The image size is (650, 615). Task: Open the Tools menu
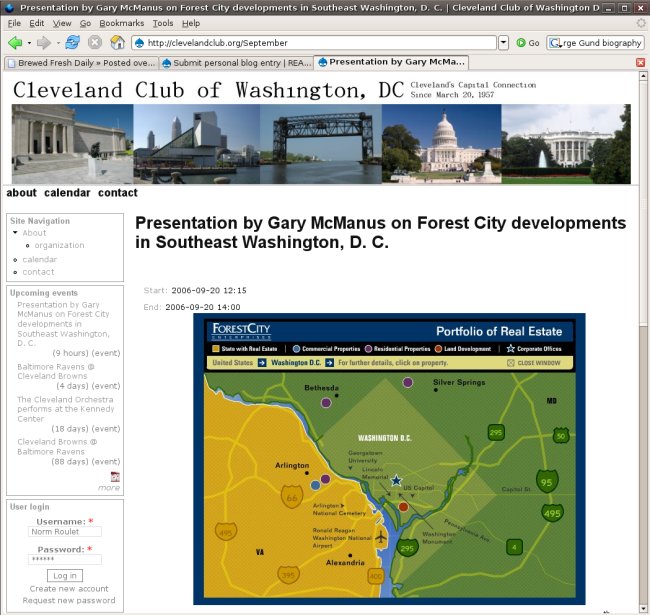pyautogui.click(x=163, y=24)
